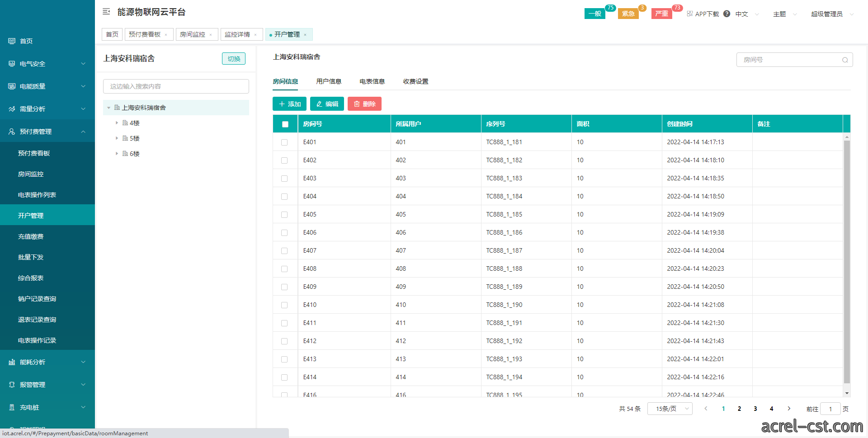Image resolution: width=868 pixels, height=438 pixels.
Task: Go to next page with the arrow icon
Action: (x=789, y=408)
